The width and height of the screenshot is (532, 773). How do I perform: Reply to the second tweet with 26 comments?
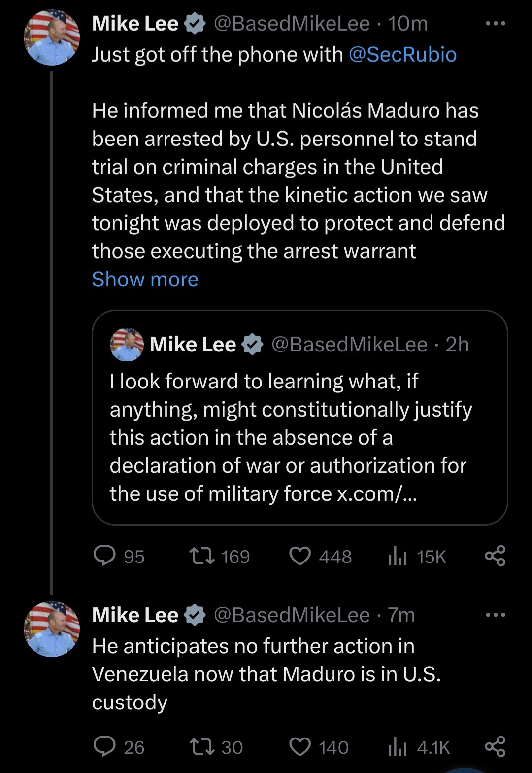104,747
